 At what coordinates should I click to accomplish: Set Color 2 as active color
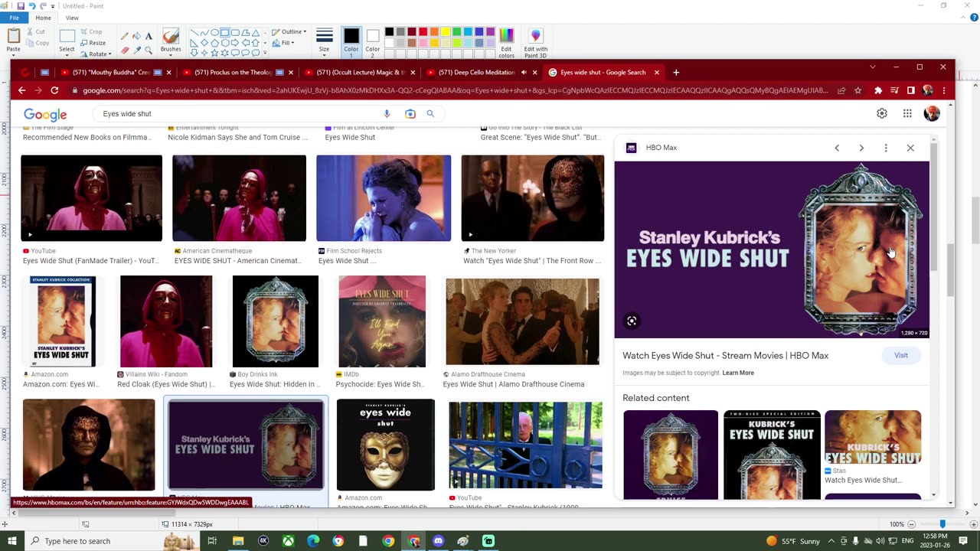(372, 42)
